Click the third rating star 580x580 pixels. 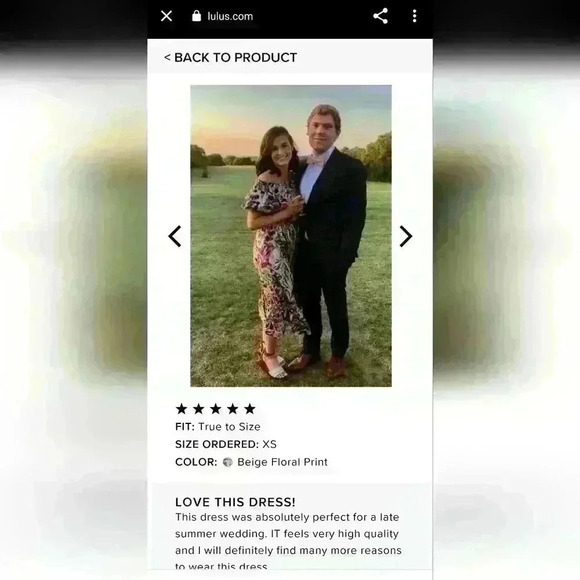[216, 409]
